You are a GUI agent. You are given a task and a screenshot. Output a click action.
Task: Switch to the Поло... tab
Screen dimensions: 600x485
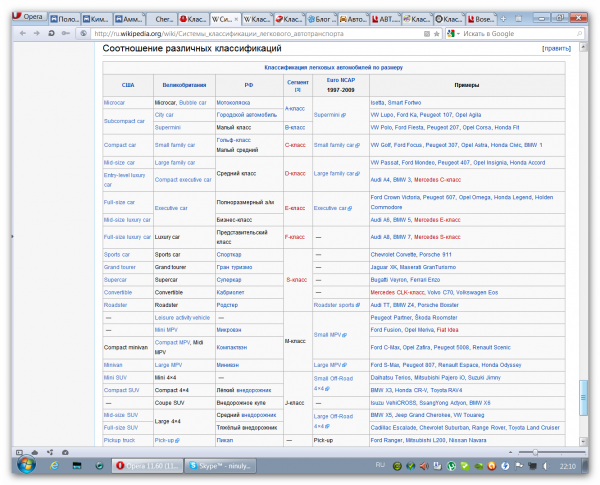pos(65,19)
